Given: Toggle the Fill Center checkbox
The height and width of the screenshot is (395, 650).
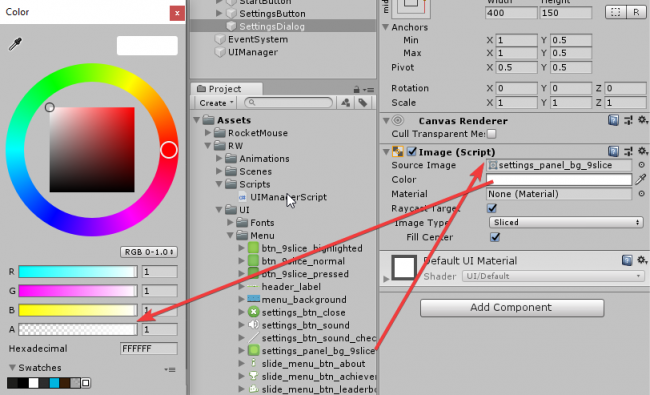Looking at the screenshot, I should tap(495, 237).
